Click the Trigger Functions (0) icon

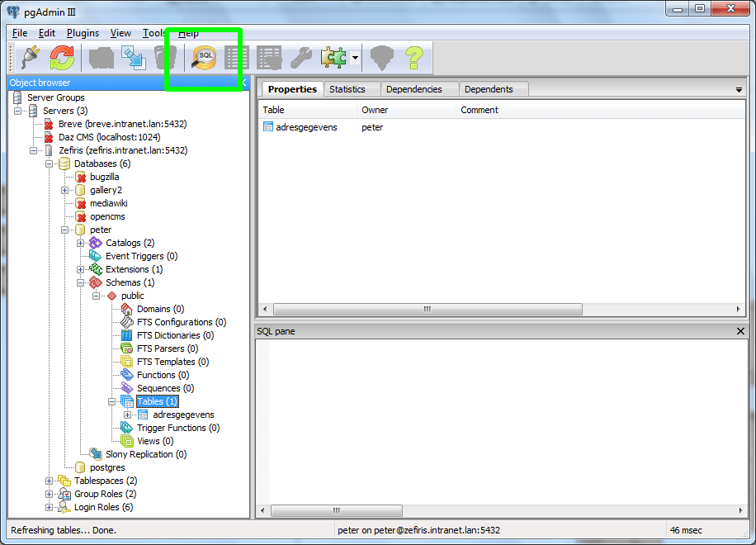click(x=127, y=428)
